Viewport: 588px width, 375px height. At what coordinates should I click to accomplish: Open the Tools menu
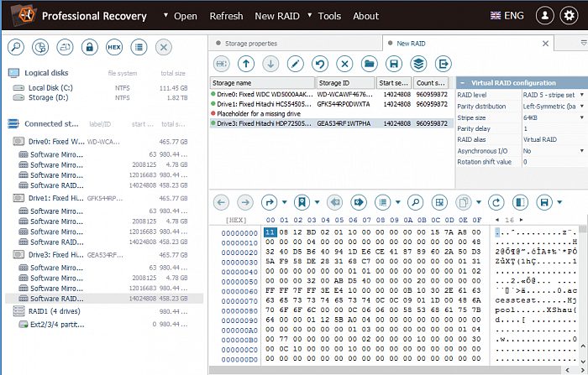[x=329, y=16]
